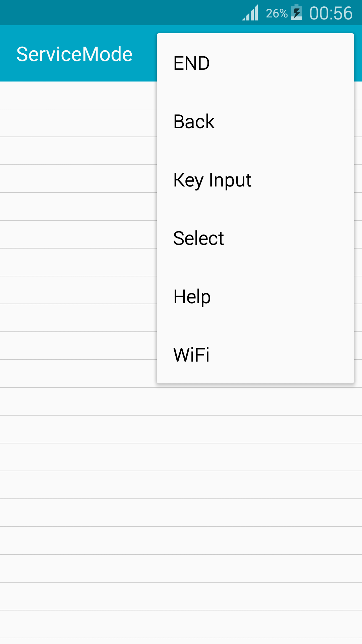Tap the first full-width empty row below the popup

click(x=181, y=401)
